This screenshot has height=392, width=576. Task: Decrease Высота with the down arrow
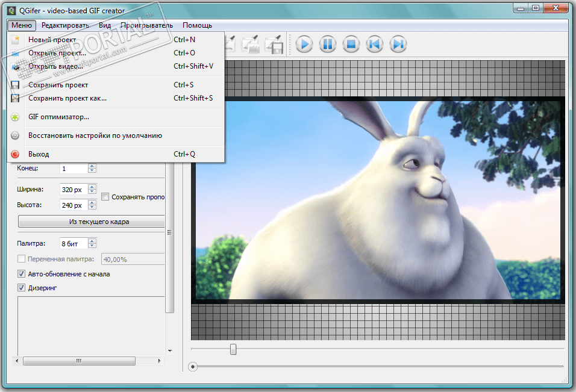pos(92,207)
